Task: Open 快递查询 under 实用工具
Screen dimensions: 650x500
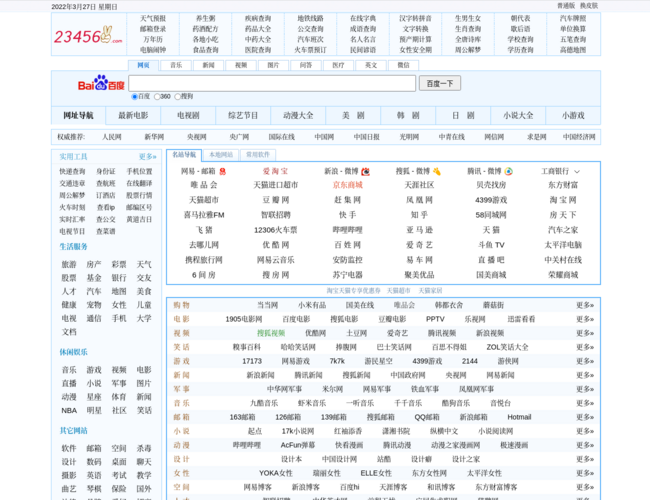Action: tap(72, 172)
